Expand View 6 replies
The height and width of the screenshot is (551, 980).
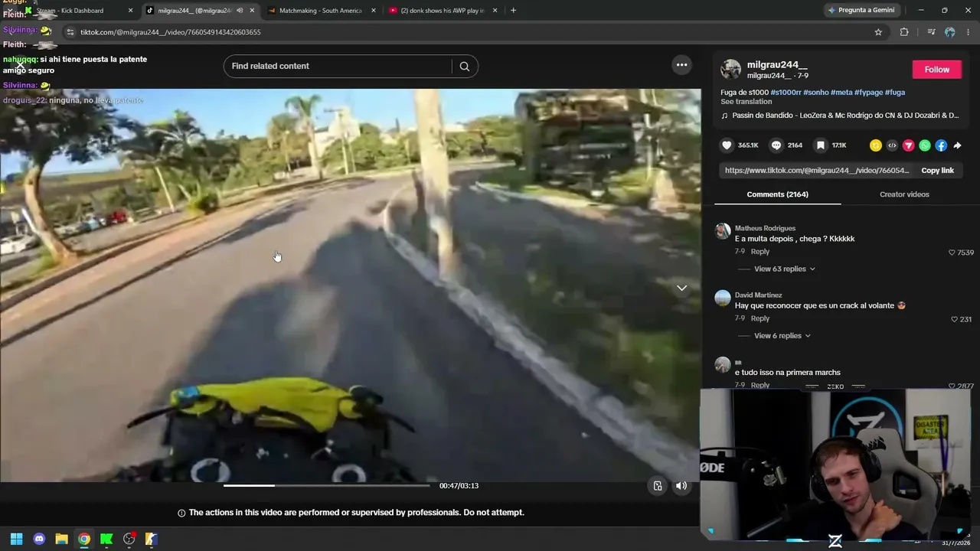click(x=782, y=336)
